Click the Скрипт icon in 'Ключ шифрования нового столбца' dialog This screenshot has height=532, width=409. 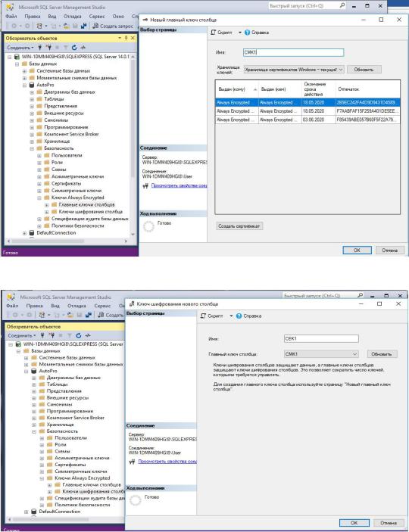tap(203, 316)
